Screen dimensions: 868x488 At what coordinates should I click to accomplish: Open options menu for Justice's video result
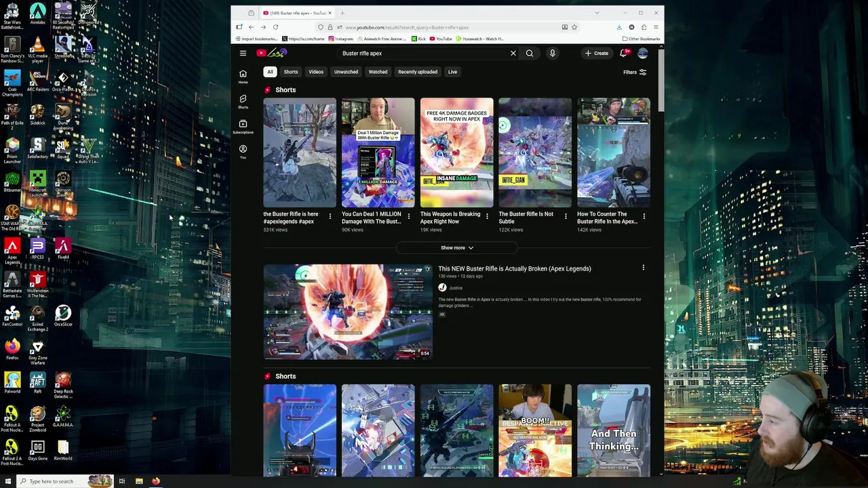644,268
